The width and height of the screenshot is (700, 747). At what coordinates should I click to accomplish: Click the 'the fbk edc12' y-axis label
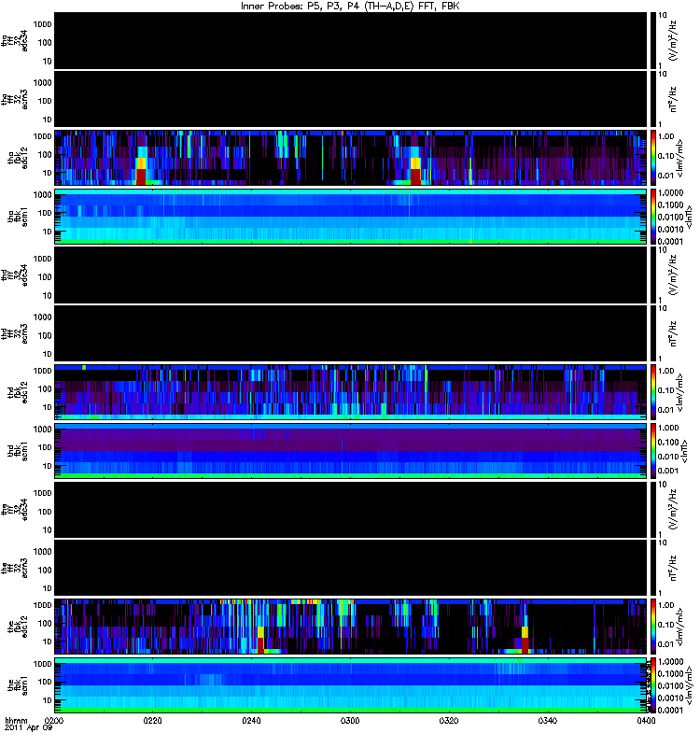pos(18,627)
